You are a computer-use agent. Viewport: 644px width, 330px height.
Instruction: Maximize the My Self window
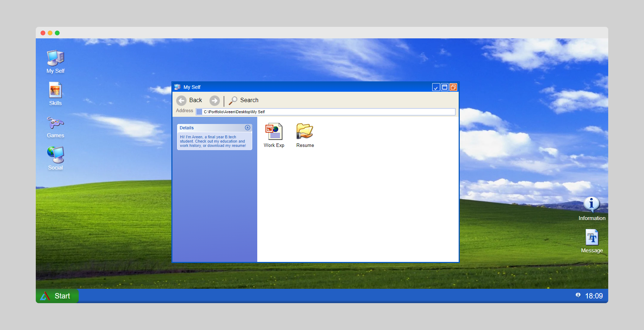(x=444, y=87)
